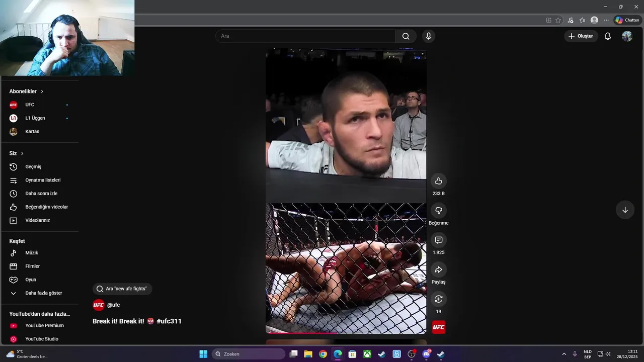Screen dimensions: 644x362
Task: Click the @ufc channel handle
Action: (113, 305)
